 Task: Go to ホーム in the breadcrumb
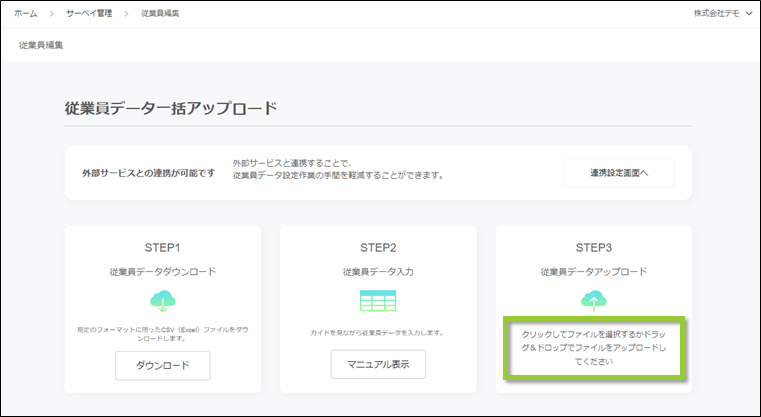26,13
